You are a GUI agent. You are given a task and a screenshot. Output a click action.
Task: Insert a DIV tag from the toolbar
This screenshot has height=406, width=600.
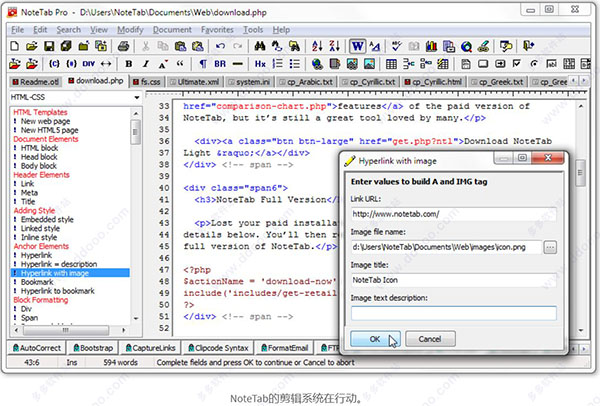[88, 64]
